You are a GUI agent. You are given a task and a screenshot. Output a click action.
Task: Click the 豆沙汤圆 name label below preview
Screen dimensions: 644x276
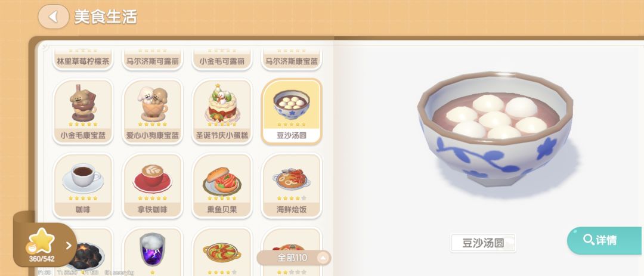click(x=483, y=243)
